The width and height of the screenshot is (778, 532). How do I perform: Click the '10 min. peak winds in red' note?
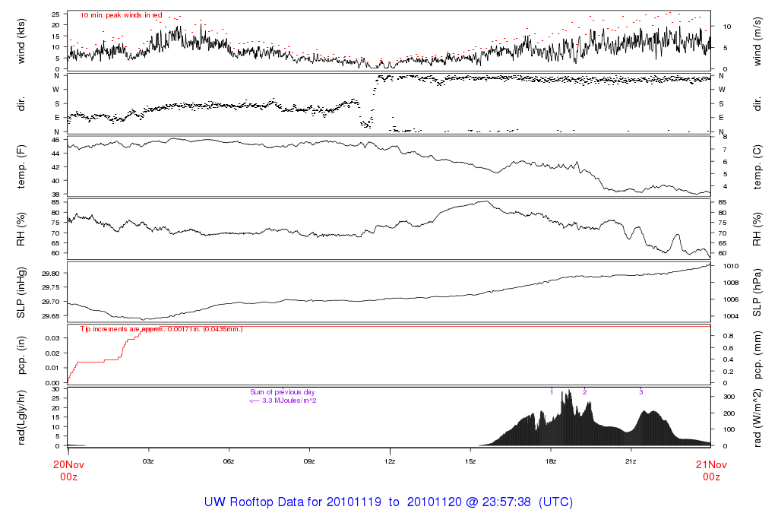coord(121,14)
